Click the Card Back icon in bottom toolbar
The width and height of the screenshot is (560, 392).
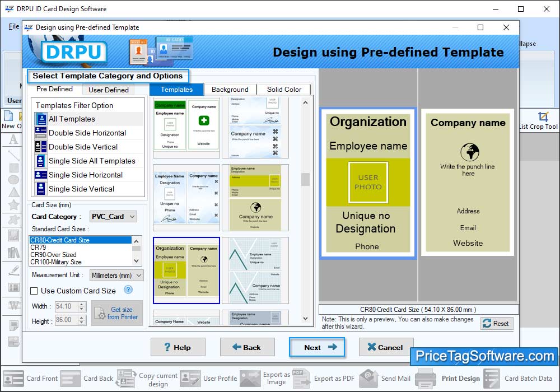71,379
